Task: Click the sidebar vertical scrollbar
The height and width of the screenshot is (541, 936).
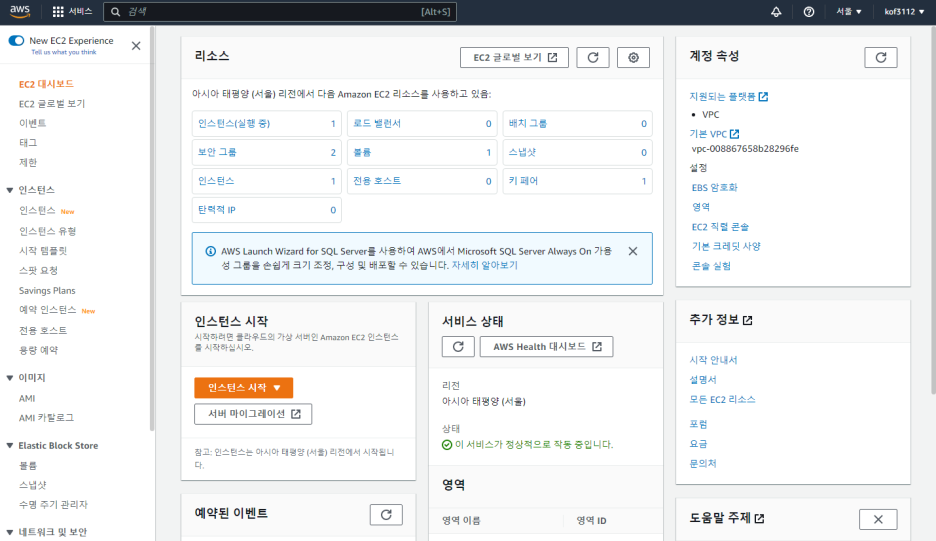Action: (x=152, y=227)
